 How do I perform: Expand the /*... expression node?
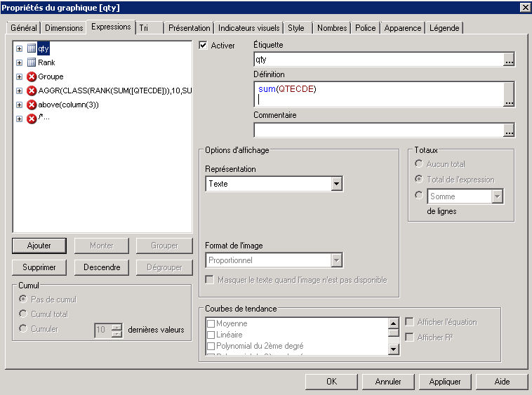click(x=20, y=119)
